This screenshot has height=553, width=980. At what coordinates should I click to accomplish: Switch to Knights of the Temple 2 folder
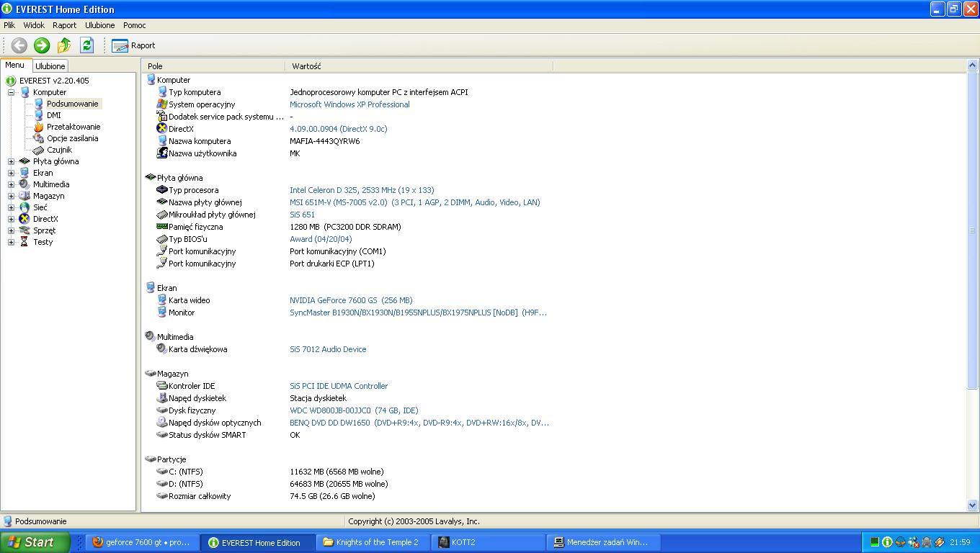[x=374, y=542]
